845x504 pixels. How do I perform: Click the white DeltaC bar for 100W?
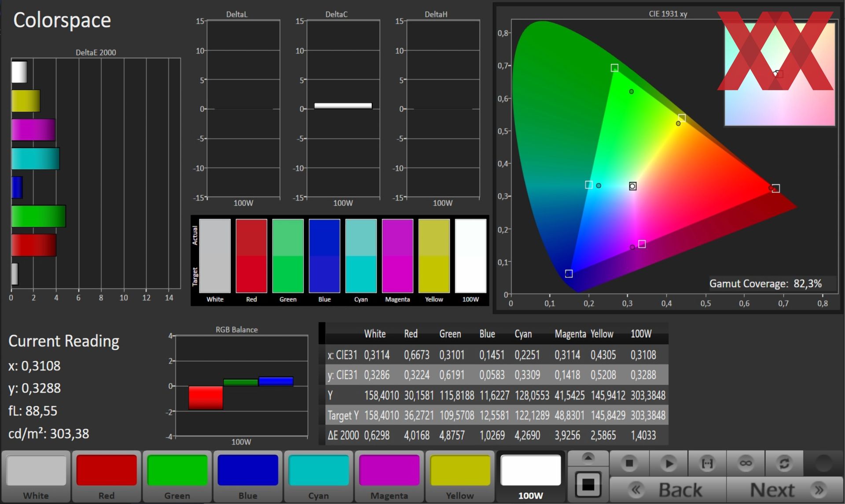coord(343,106)
